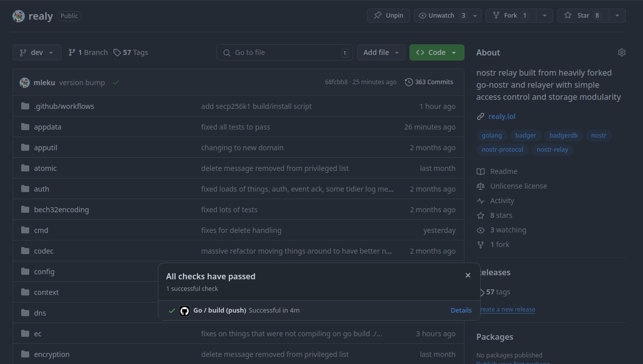Image resolution: width=643 pixels, height=364 pixels.
Task: Click the folder icon for cmd
Action: [x=25, y=230]
